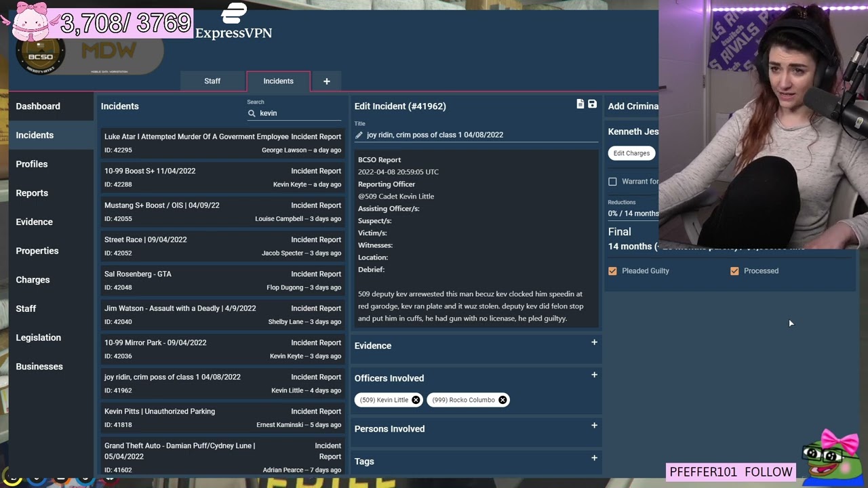Uncheck the Processed checkbox

tap(734, 271)
